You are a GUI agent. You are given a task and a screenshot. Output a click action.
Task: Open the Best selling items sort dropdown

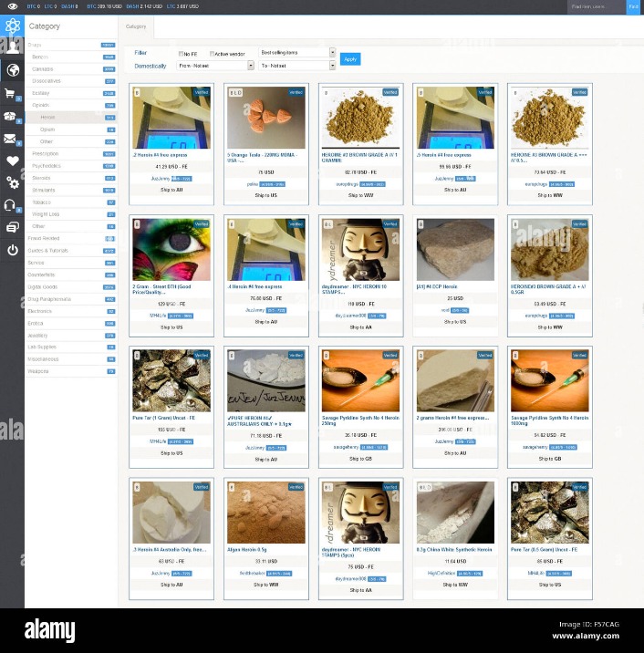[x=296, y=53]
